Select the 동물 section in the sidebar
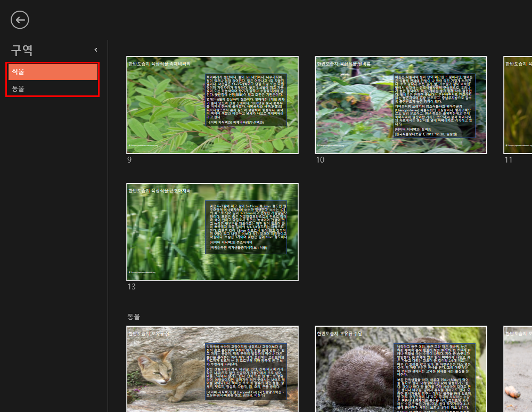The width and height of the screenshot is (532, 412). (x=53, y=88)
